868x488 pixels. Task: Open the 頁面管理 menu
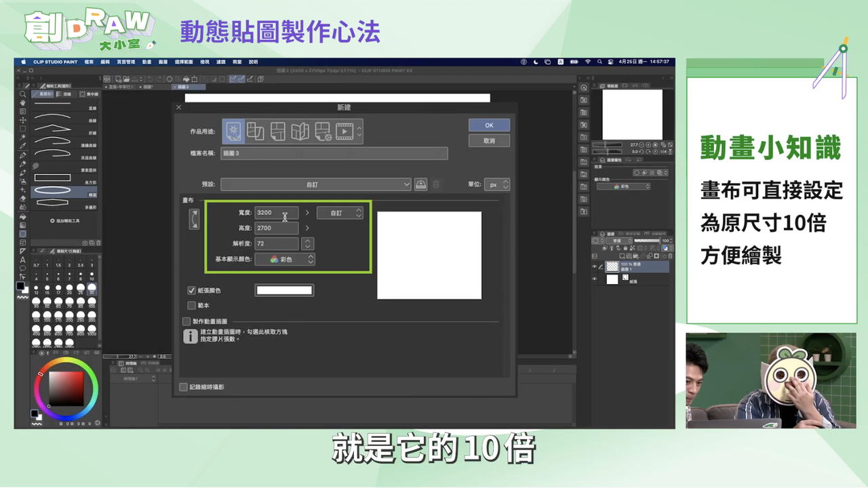tap(126, 62)
